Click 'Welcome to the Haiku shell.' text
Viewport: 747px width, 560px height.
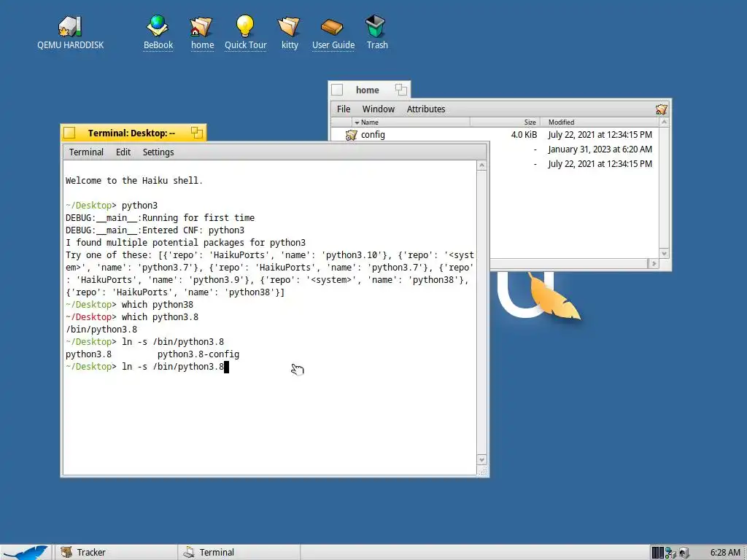point(134,181)
